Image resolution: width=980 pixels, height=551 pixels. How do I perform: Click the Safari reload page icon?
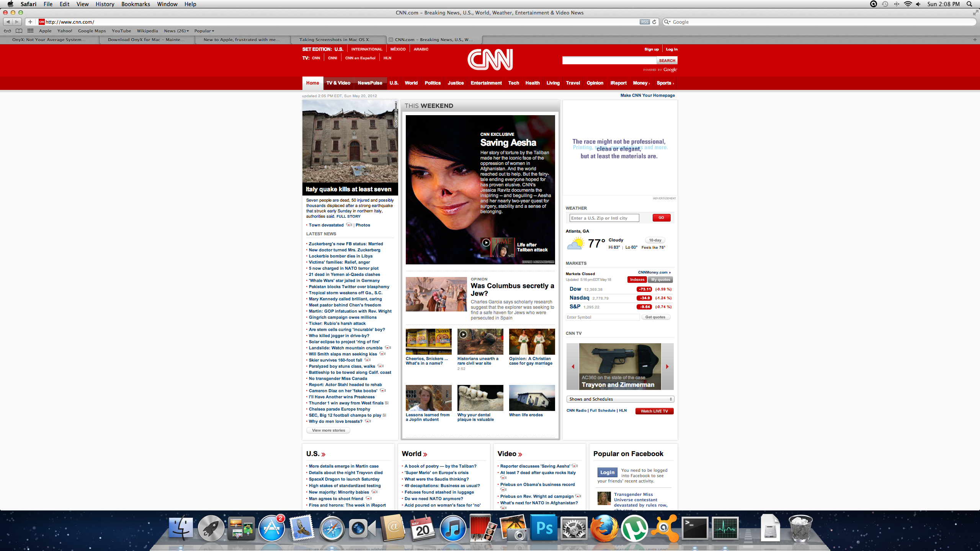click(x=654, y=22)
